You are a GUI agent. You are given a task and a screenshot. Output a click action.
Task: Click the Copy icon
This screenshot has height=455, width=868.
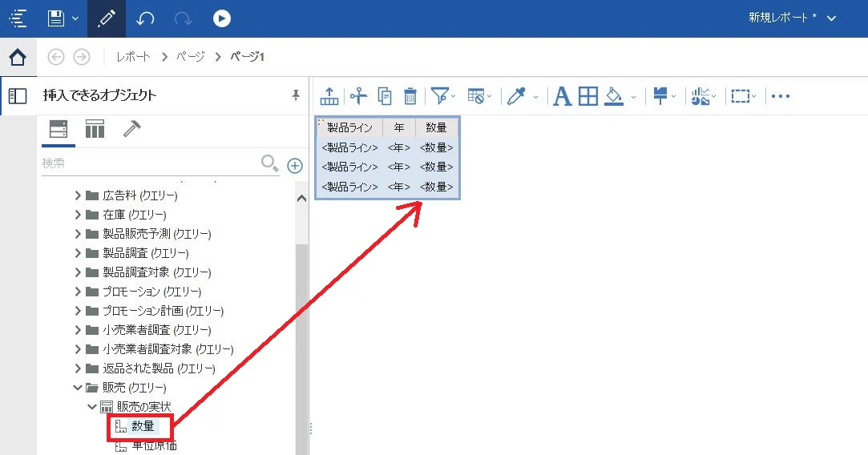click(385, 96)
